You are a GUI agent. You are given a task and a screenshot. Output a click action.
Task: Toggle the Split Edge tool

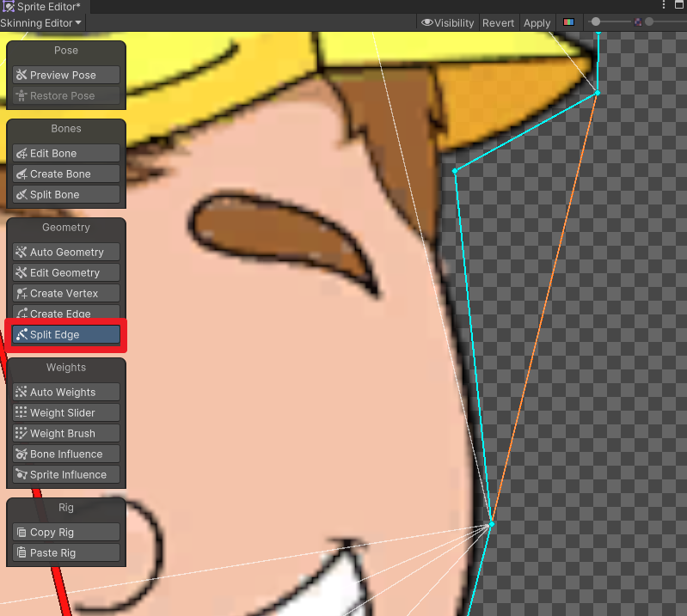click(x=66, y=334)
